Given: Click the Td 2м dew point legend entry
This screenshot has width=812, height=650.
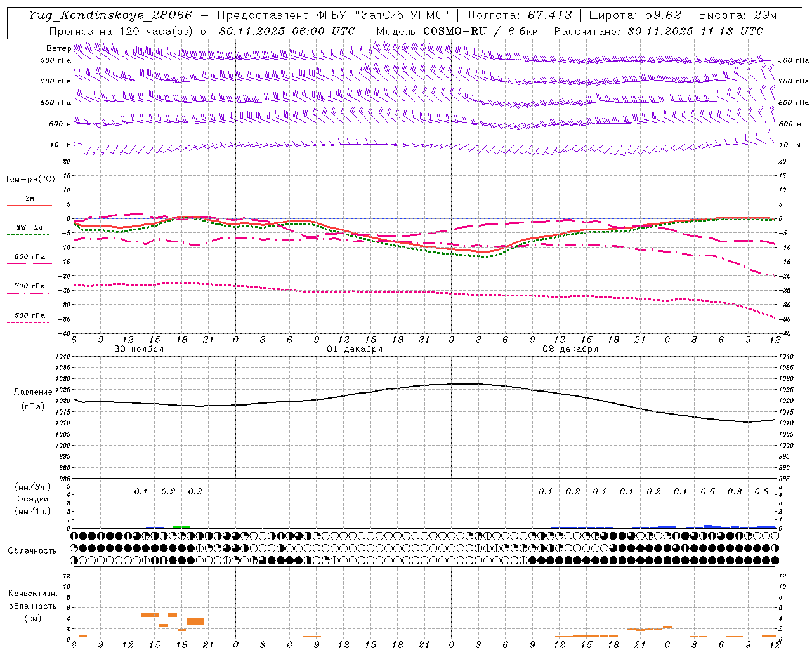Looking at the screenshot, I should click(30, 227).
